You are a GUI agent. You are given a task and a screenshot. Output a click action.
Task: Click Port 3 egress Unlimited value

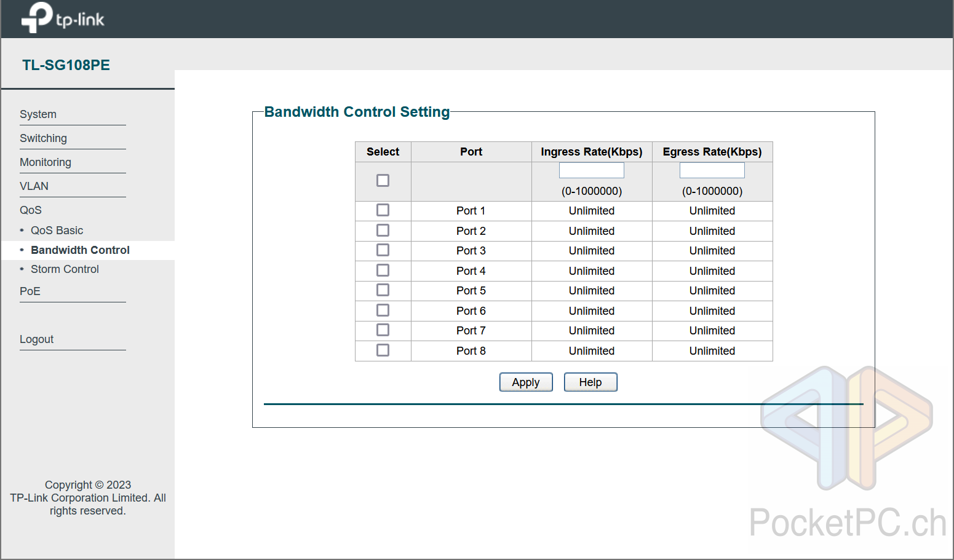tap(712, 251)
